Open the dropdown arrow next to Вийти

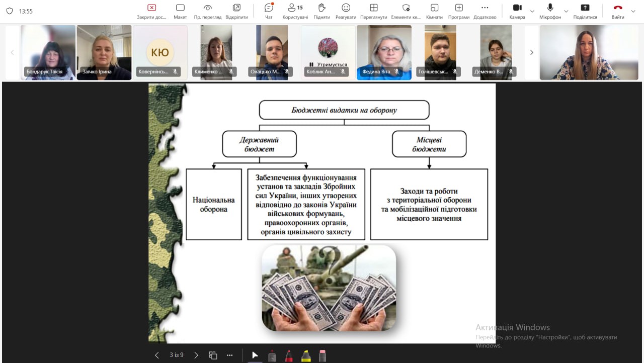[x=633, y=11]
